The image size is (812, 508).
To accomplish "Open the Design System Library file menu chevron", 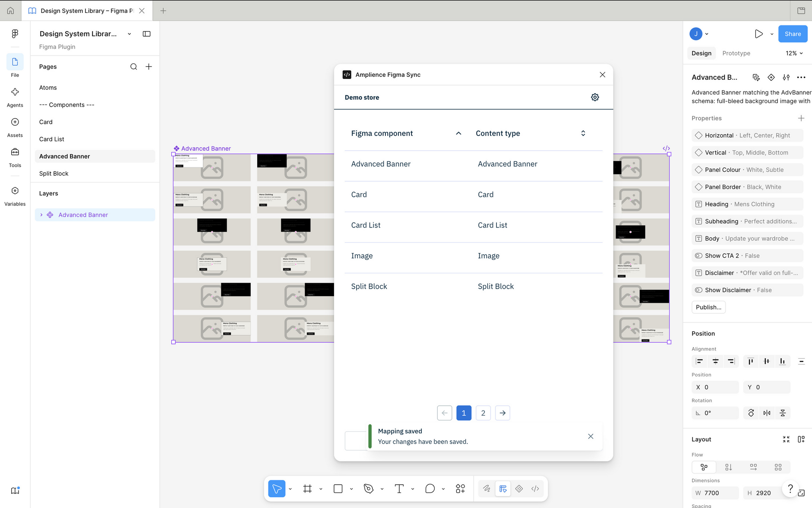I will tap(130, 34).
